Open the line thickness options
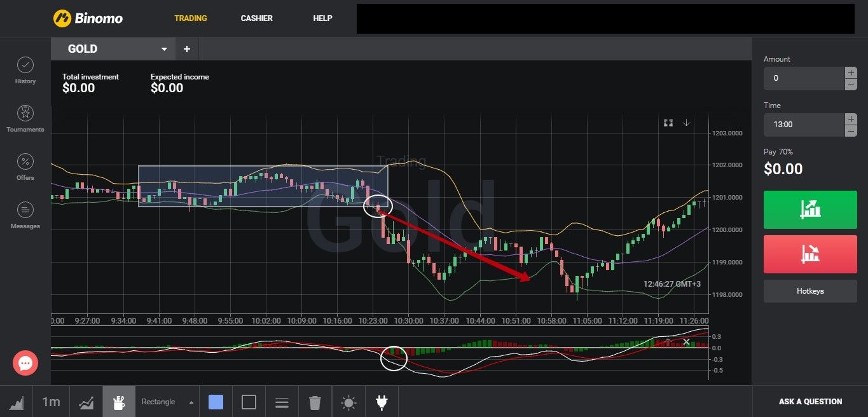This screenshot has width=868, height=417. (x=282, y=402)
